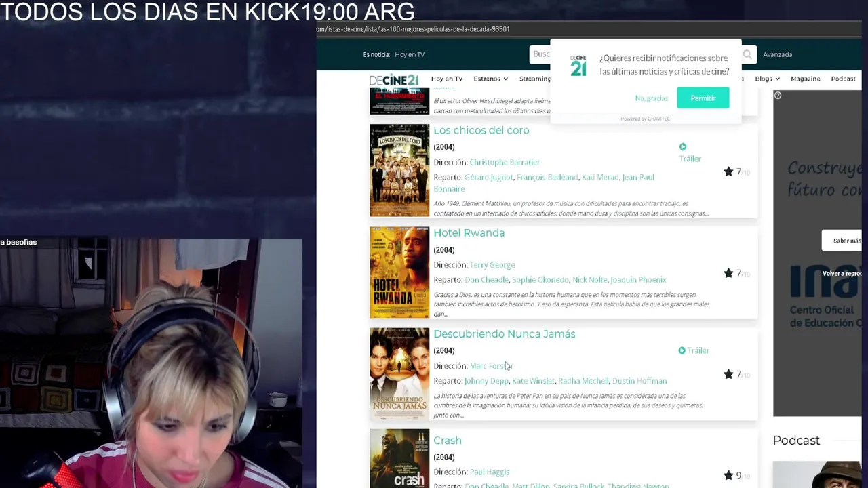Click Hotel Rwanda poster thumbnail
The height and width of the screenshot is (488, 868).
(399, 272)
